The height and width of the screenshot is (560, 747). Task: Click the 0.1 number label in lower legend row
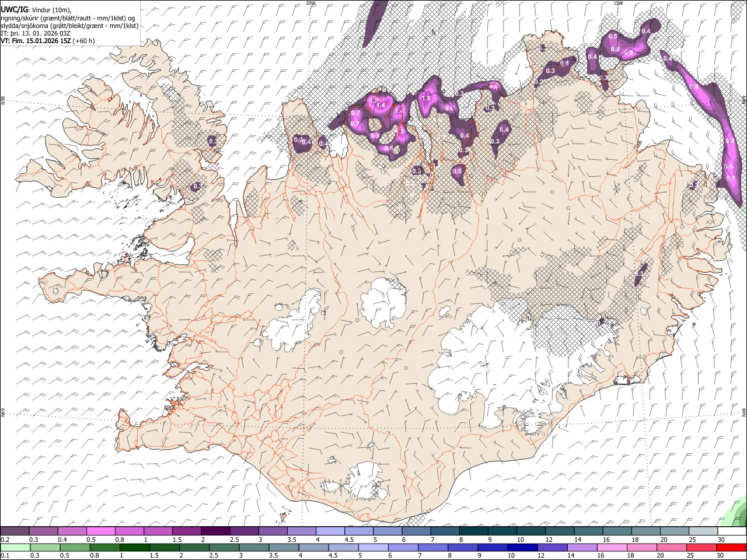pos(5,555)
